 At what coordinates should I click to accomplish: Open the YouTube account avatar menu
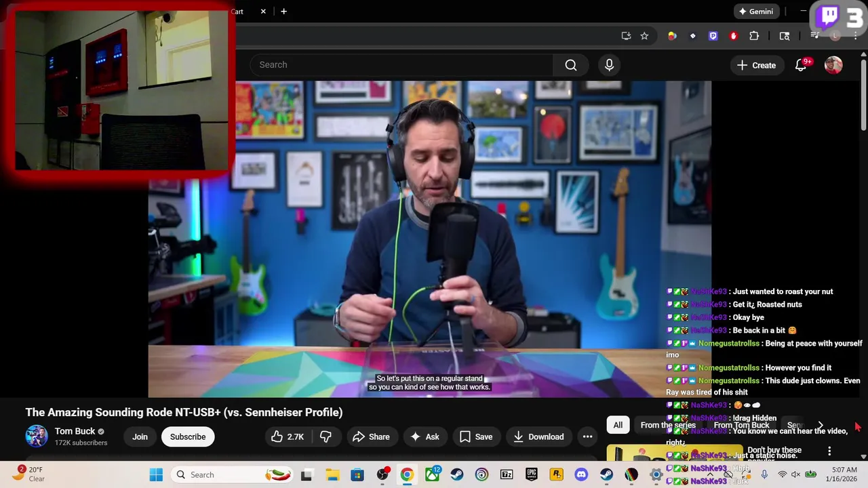pos(833,65)
